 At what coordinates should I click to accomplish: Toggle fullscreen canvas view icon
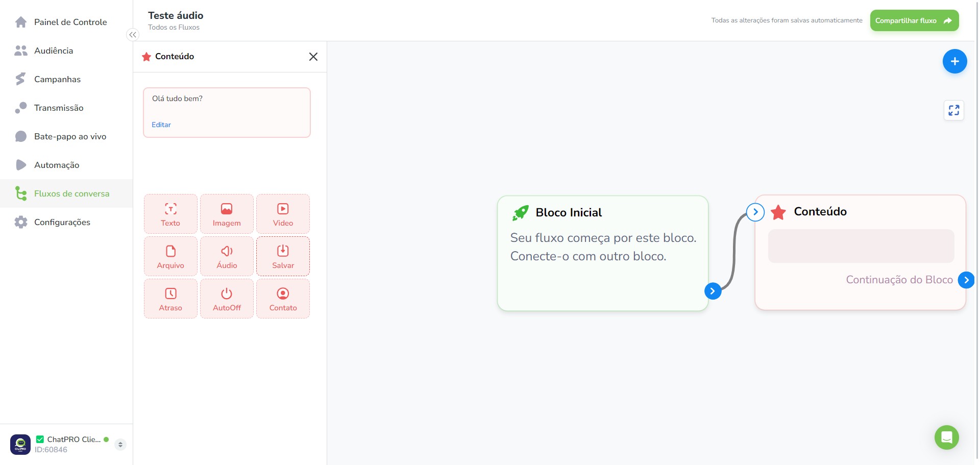pyautogui.click(x=953, y=110)
